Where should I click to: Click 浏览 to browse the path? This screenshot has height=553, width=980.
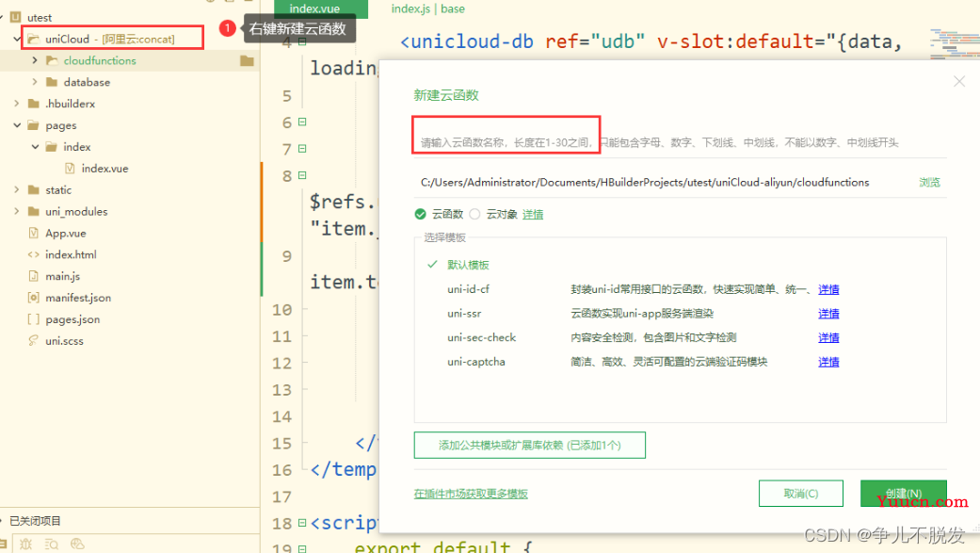(x=929, y=182)
